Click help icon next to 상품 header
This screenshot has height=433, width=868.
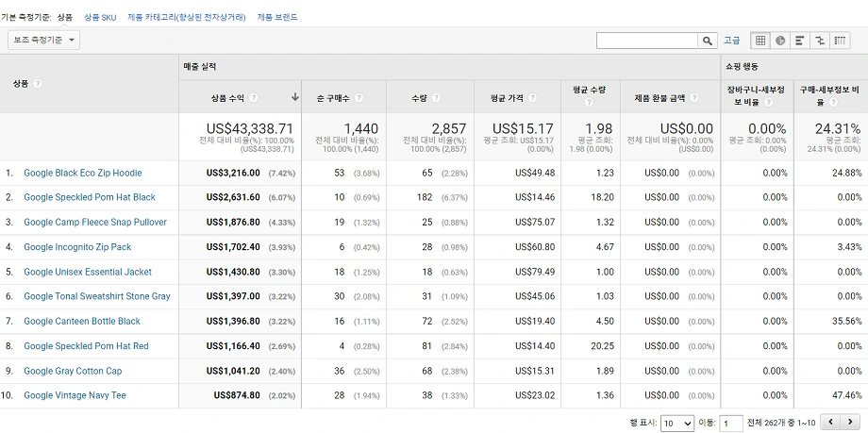tap(38, 84)
